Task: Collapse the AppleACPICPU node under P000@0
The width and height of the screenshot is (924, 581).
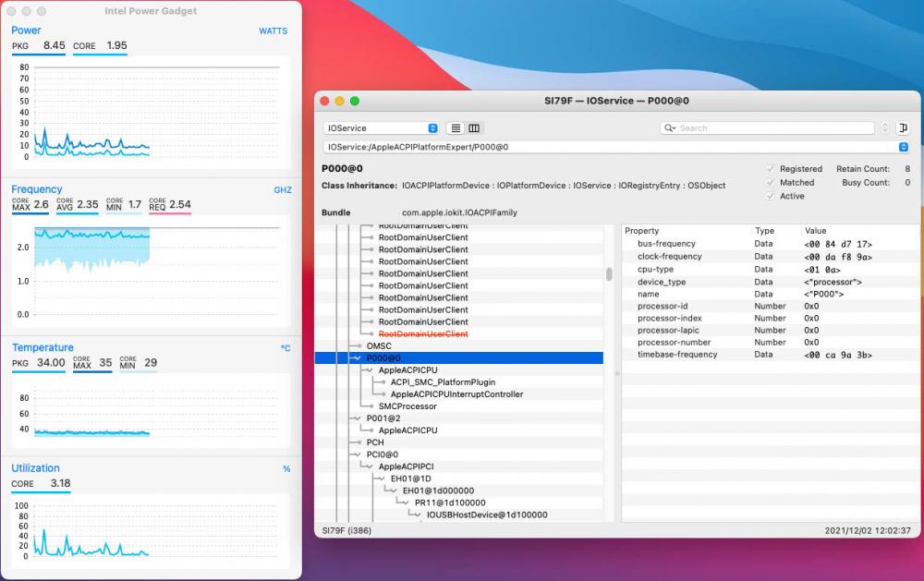Action: pos(370,370)
